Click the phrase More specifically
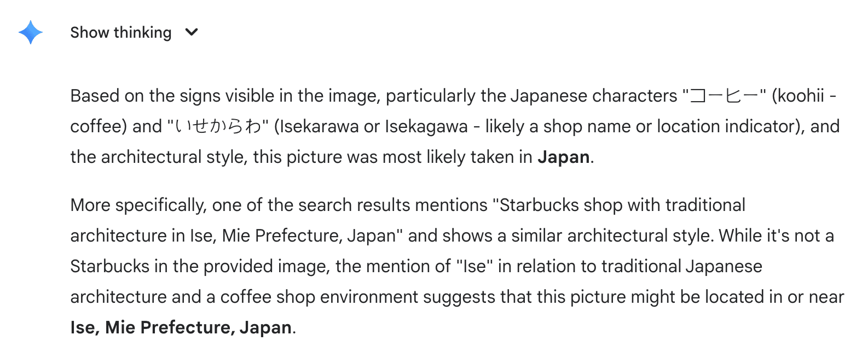 (138, 205)
